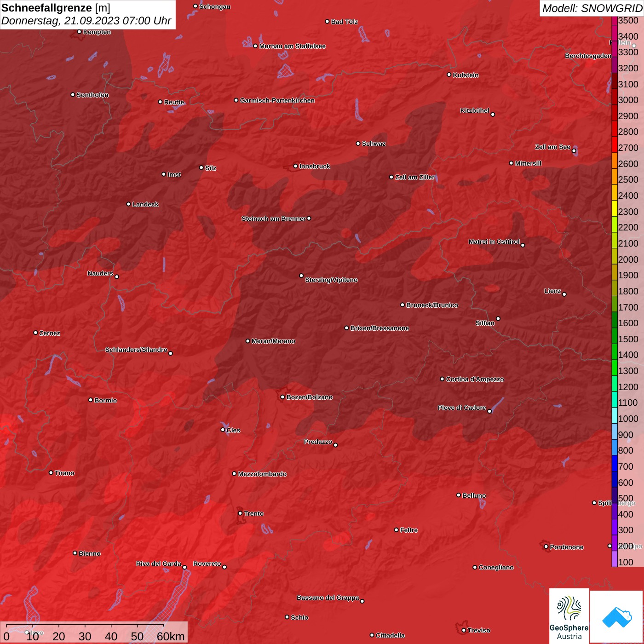Click the Mittersill town marker
The height and width of the screenshot is (644, 644).
tap(511, 163)
